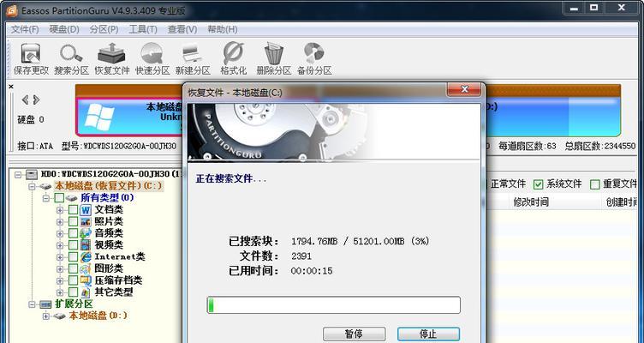
Task: Go to previous disk with left arrow
Action: pos(25,99)
